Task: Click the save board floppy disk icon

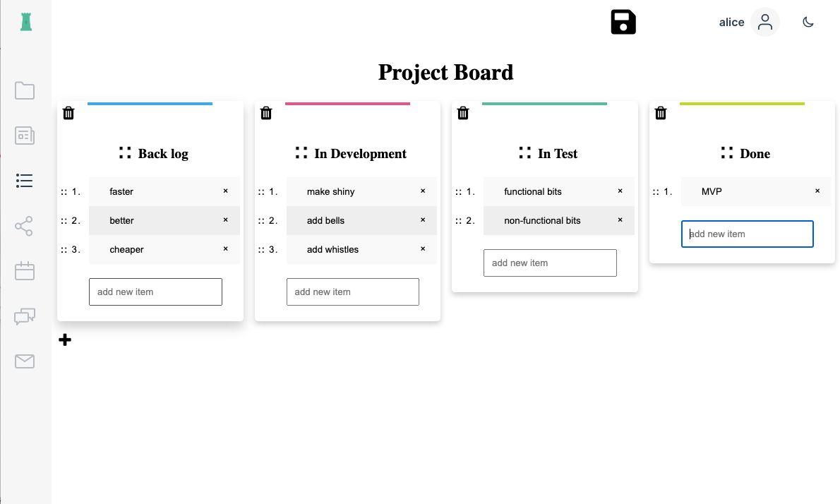Action: [x=623, y=23]
